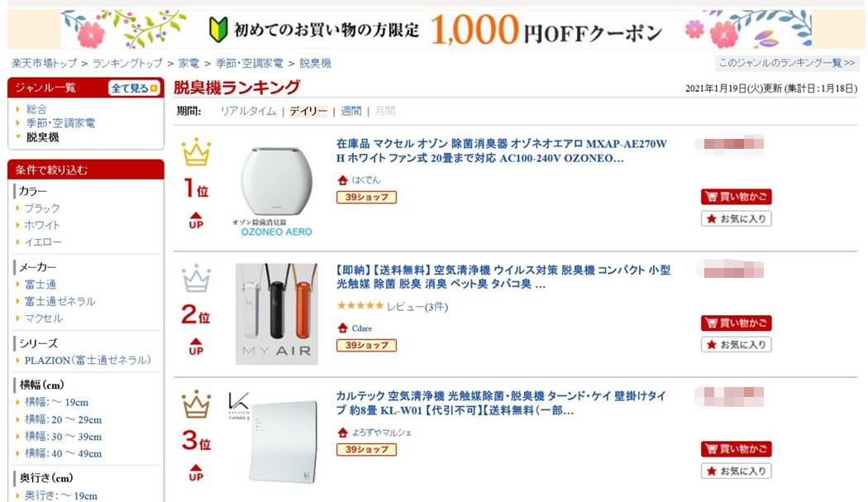868x502 pixels.
Task: Click the 39ショップ badge under Cdare
Action: click(x=366, y=345)
